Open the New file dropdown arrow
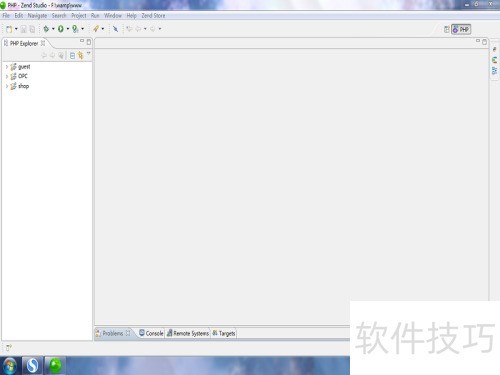This screenshot has height=375, width=500. [16, 29]
